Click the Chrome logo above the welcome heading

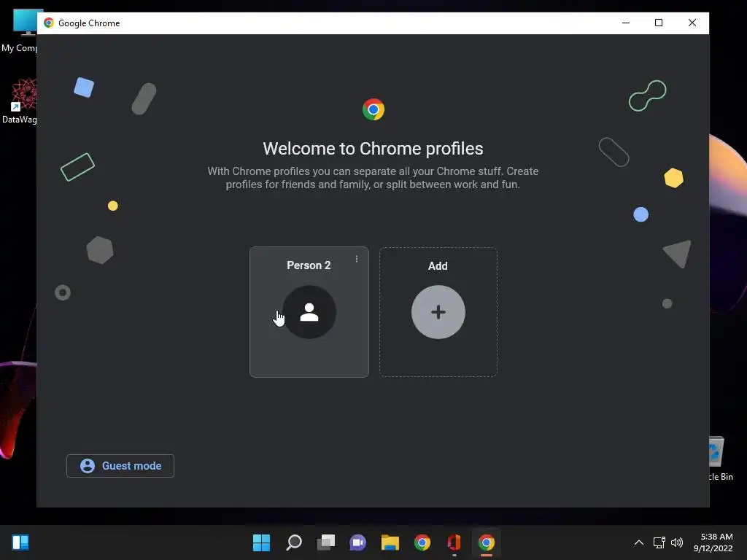373,109
